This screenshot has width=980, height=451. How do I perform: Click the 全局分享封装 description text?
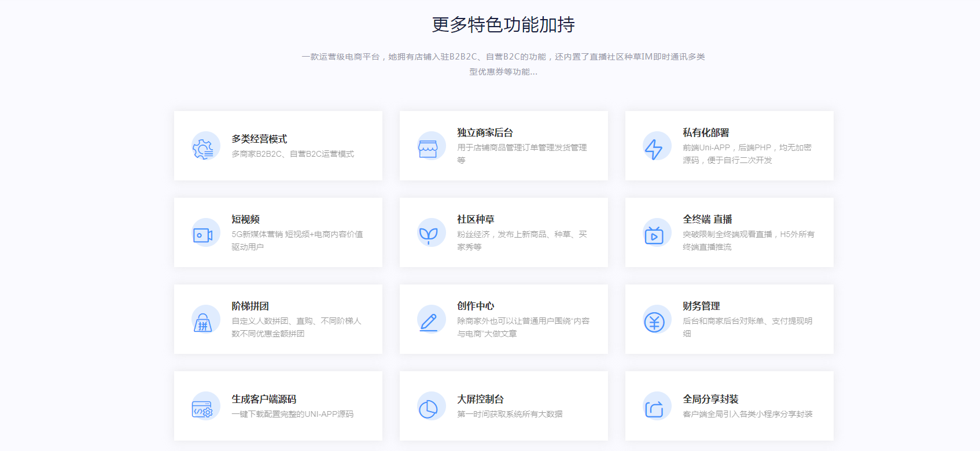pyautogui.click(x=747, y=415)
